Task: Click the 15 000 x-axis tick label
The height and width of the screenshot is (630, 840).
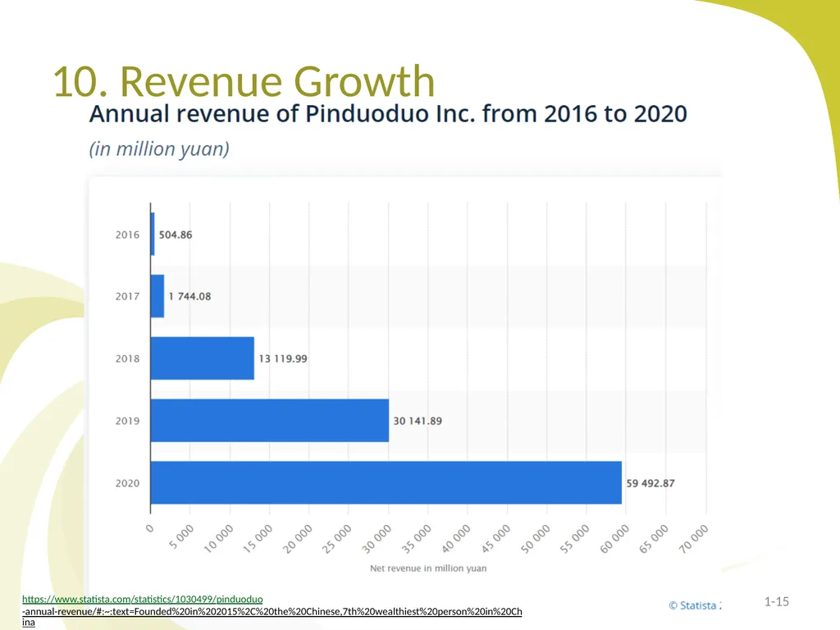Action: point(258,538)
